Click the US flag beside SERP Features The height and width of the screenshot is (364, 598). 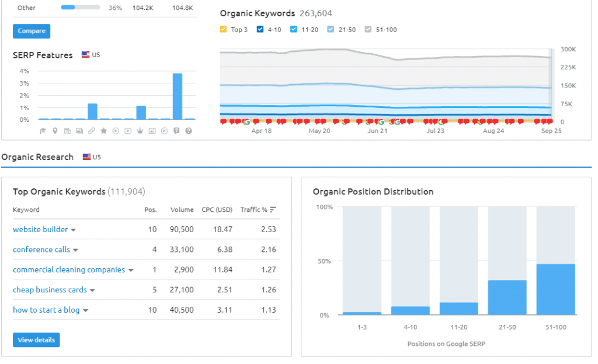pos(85,54)
